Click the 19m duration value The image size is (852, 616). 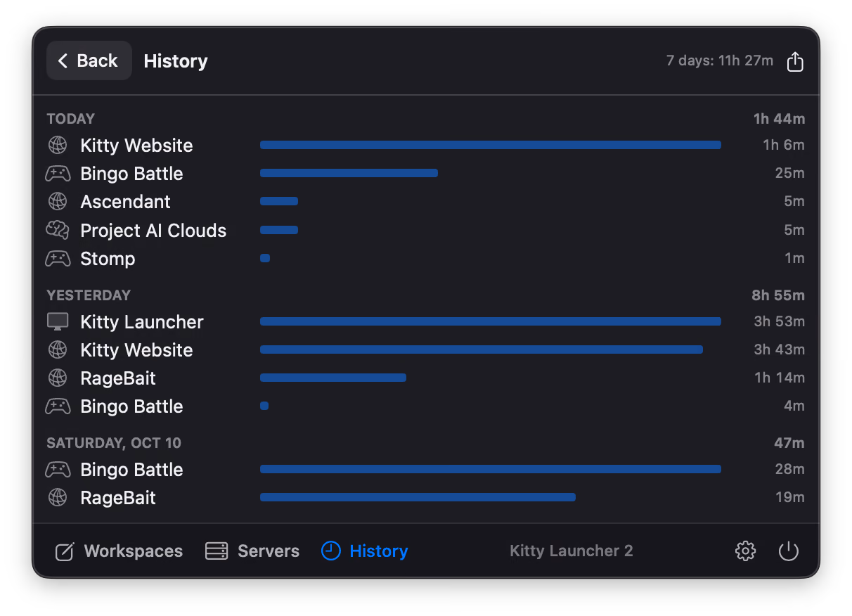coord(790,498)
